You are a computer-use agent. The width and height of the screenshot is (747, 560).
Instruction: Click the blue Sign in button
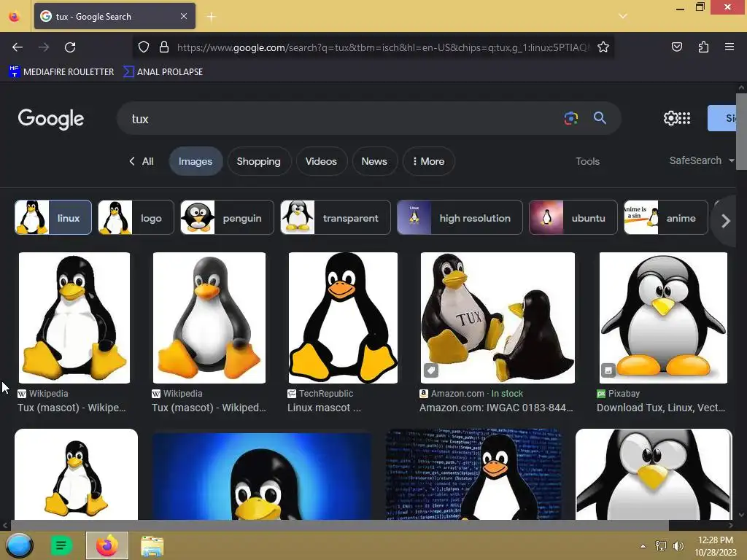722,118
